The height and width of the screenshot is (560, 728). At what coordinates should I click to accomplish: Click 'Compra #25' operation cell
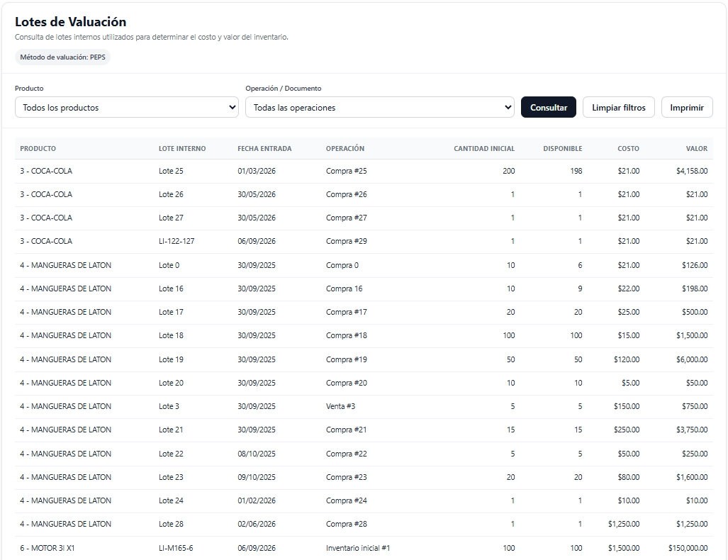click(x=347, y=171)
